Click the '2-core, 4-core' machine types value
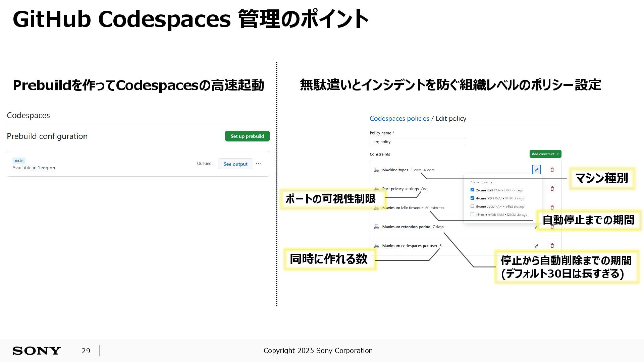 click(x=422, y=170)
